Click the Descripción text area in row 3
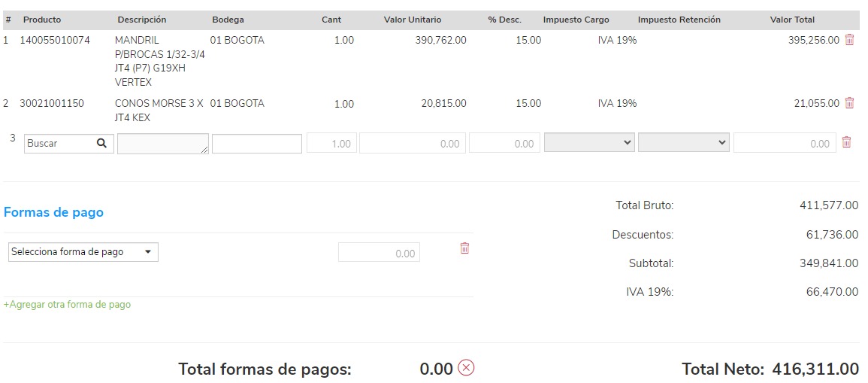This screenshot has height=383, width=868. pyautogui.click(x=162, y=144)
